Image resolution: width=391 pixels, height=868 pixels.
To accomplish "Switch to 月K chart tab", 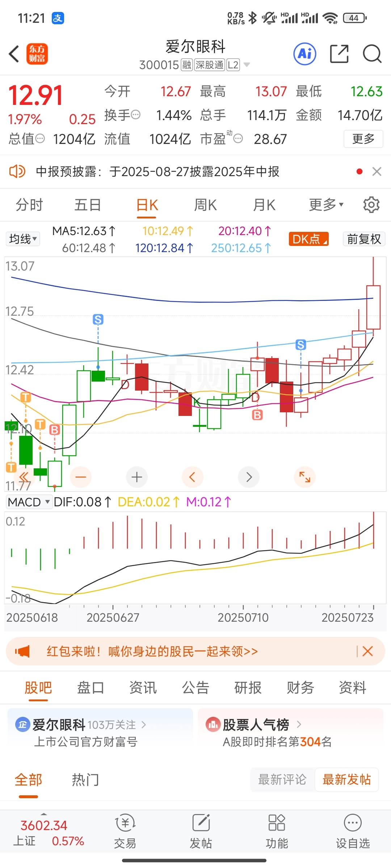I will [264, 205].
